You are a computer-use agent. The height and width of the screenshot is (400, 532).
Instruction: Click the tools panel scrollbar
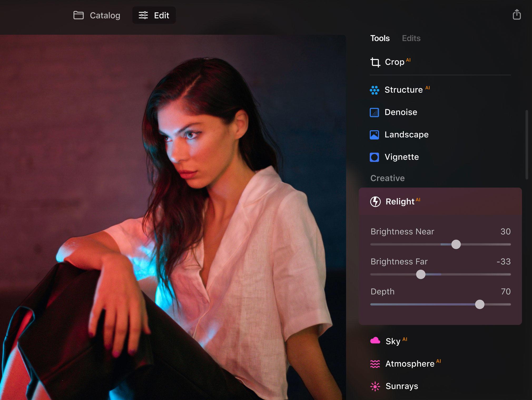pyautogui.click(x=527, y=145)
